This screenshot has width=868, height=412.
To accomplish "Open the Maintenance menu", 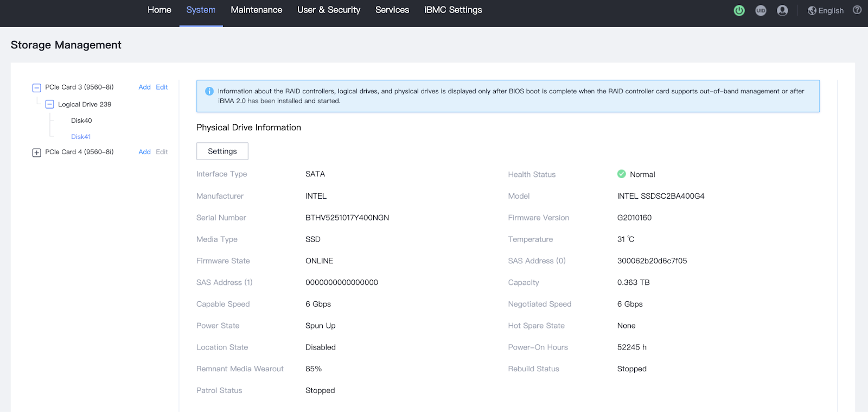I will click(256, 10).
